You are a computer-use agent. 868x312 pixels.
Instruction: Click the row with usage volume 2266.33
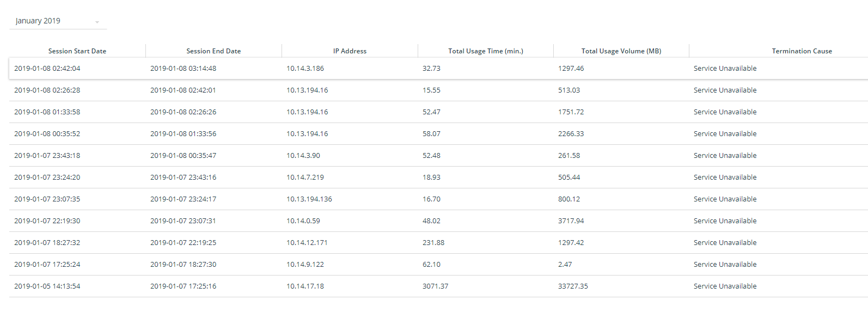point(571,134)
